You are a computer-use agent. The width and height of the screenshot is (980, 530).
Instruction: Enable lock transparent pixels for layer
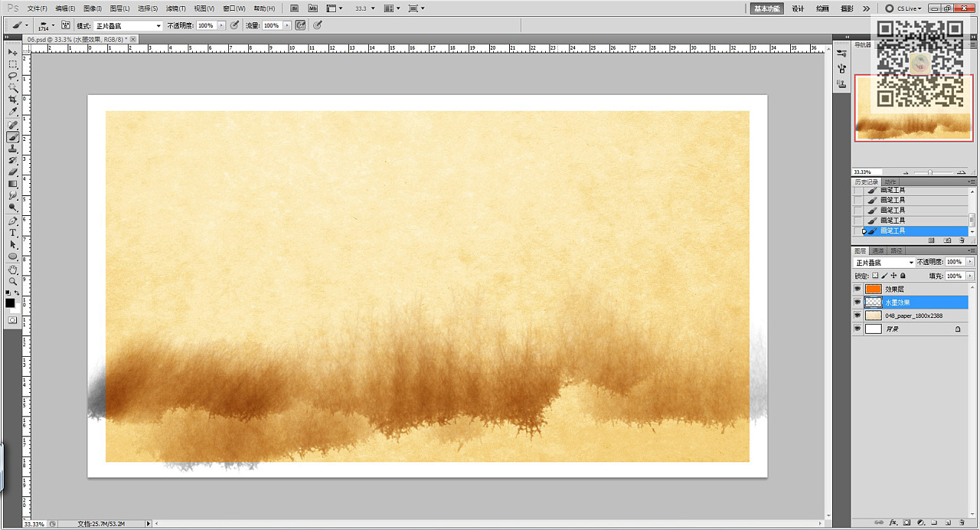[x=875, y=276]
